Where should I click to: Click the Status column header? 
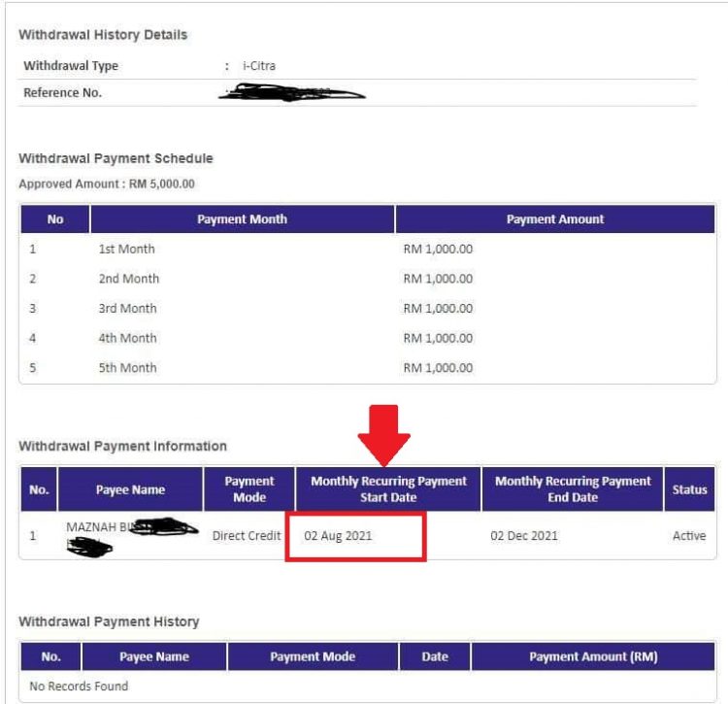click(x=689, y=489)
